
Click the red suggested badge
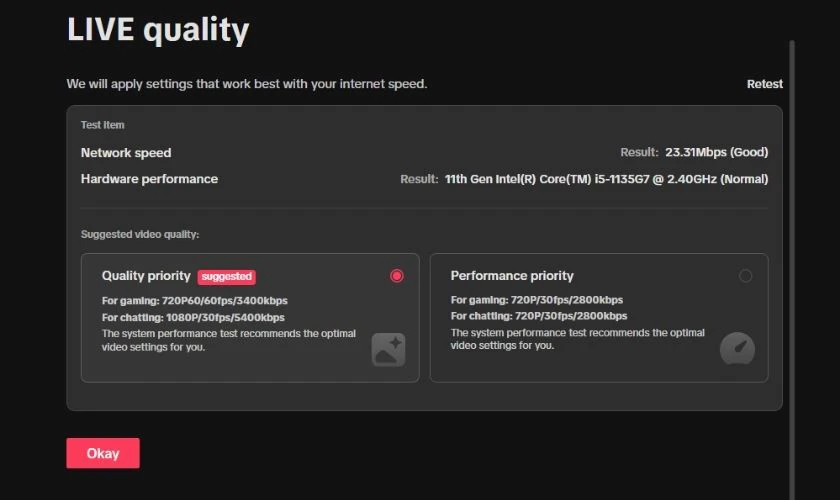click(227, 277)
